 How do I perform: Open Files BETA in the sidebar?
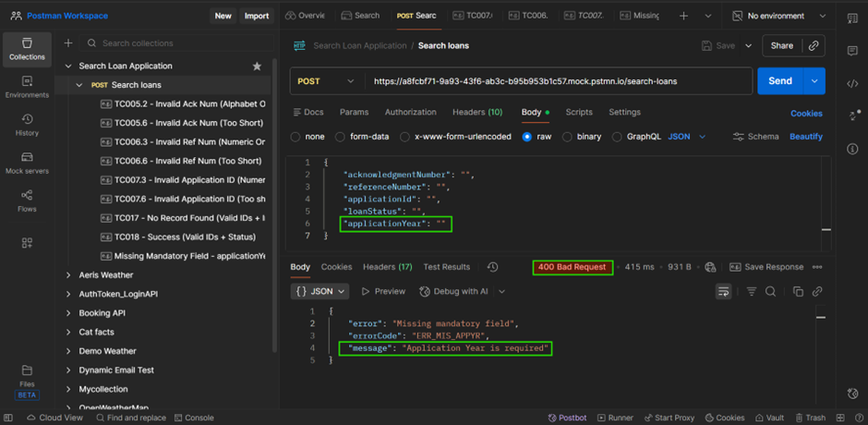click(x=27, y=382)
